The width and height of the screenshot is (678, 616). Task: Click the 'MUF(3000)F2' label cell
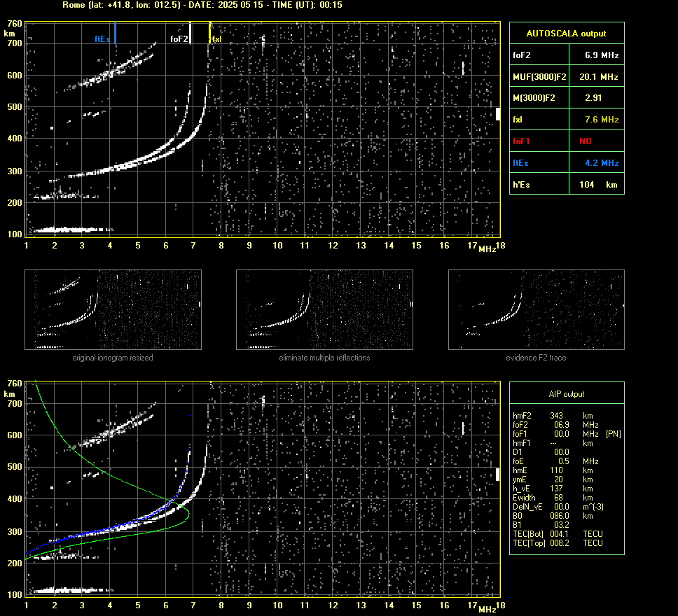(539, 76)
